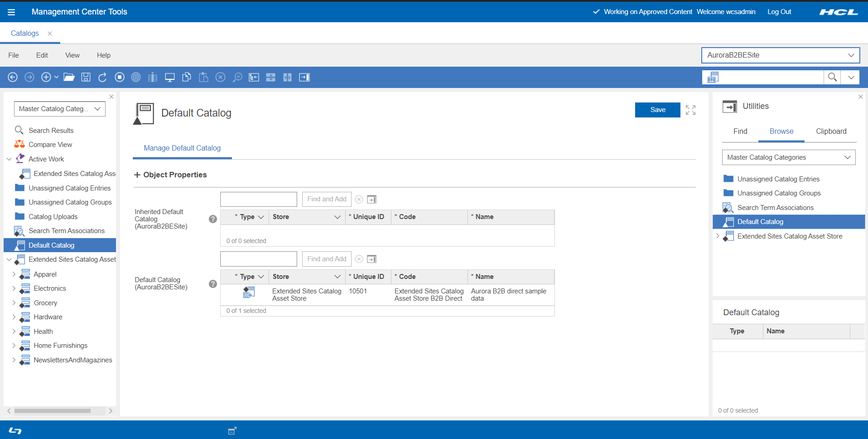The image size is (868, 439).
Task: Click the globe toolbar icon
Action: (x=136, y=78)
